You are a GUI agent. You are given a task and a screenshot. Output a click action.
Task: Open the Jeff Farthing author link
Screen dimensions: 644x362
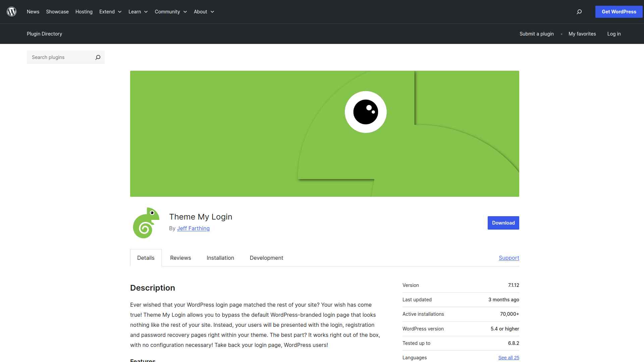(193, 228)
